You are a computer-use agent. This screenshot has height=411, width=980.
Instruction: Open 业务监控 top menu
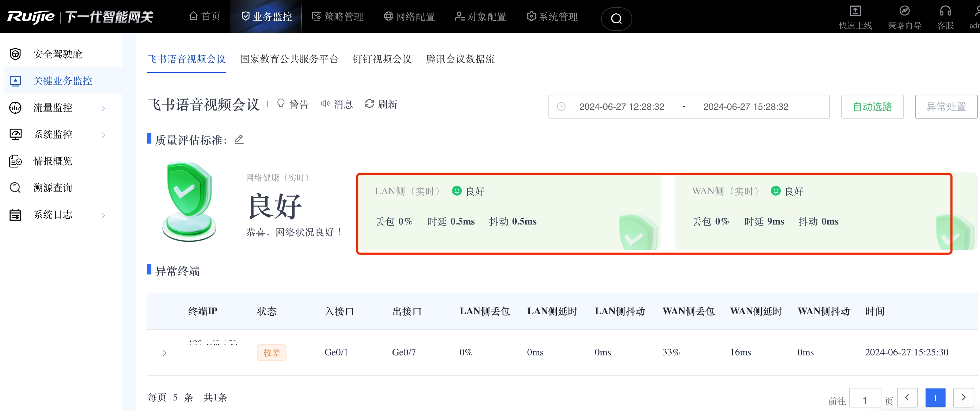pos(267,16)
